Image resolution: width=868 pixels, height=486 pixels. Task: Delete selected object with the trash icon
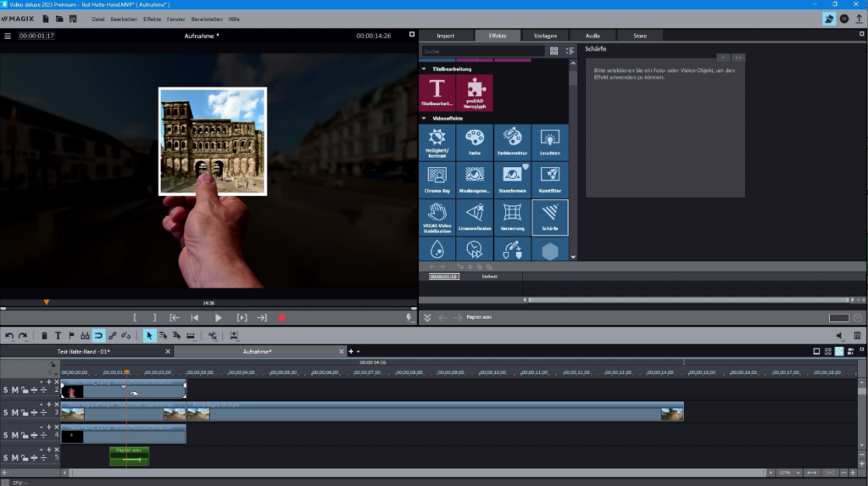pos(44,335)
